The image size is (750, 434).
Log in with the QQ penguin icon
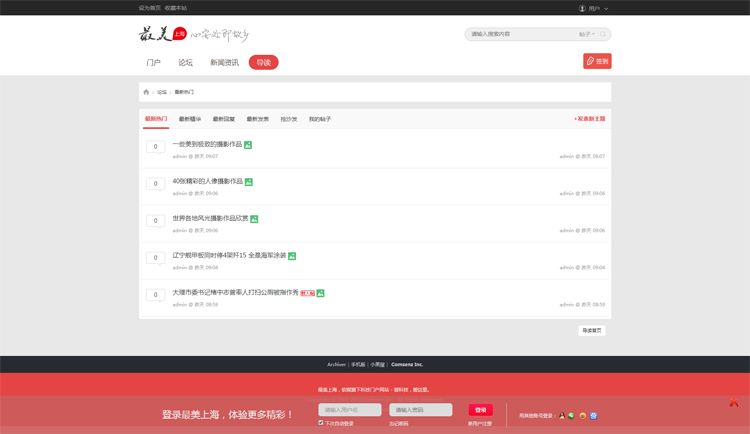(x=562, y=415)
